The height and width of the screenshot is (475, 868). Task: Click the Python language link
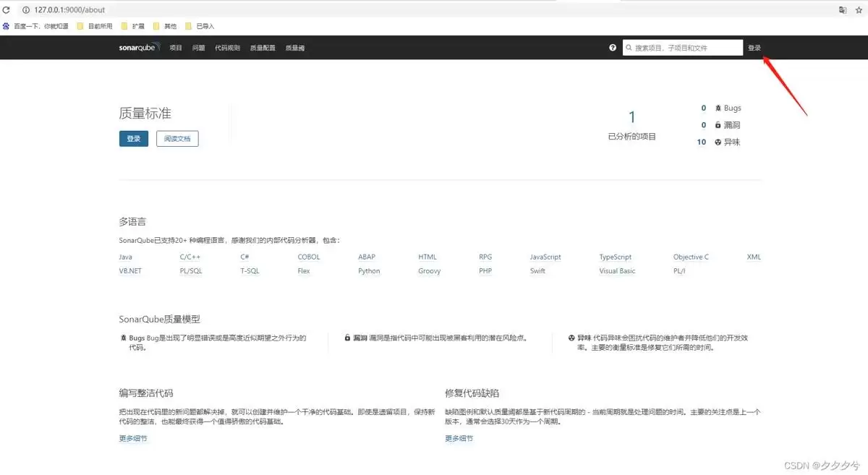coord(369,271)
